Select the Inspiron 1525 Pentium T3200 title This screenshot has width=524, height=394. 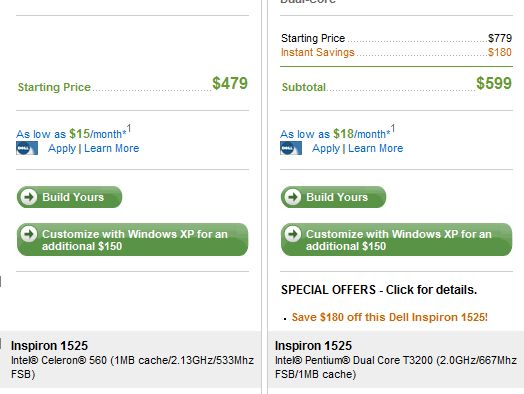pyautogui.click(x=313, y=346)
